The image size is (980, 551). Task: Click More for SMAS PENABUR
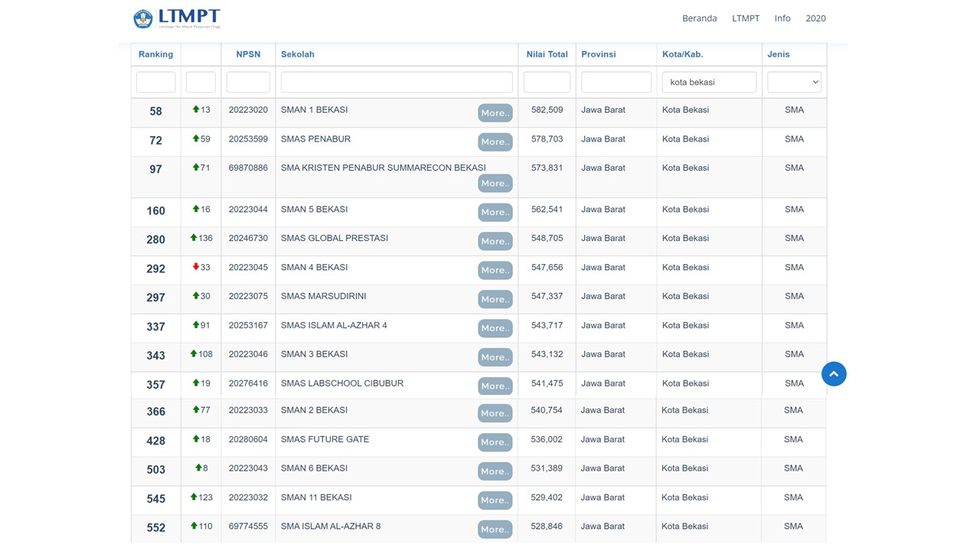tap(495, 142)
